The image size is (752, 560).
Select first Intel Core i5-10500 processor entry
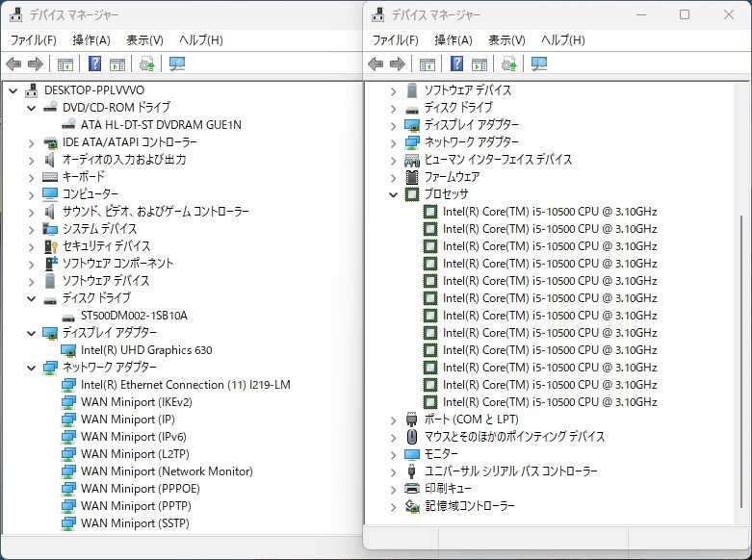point(550,212)
